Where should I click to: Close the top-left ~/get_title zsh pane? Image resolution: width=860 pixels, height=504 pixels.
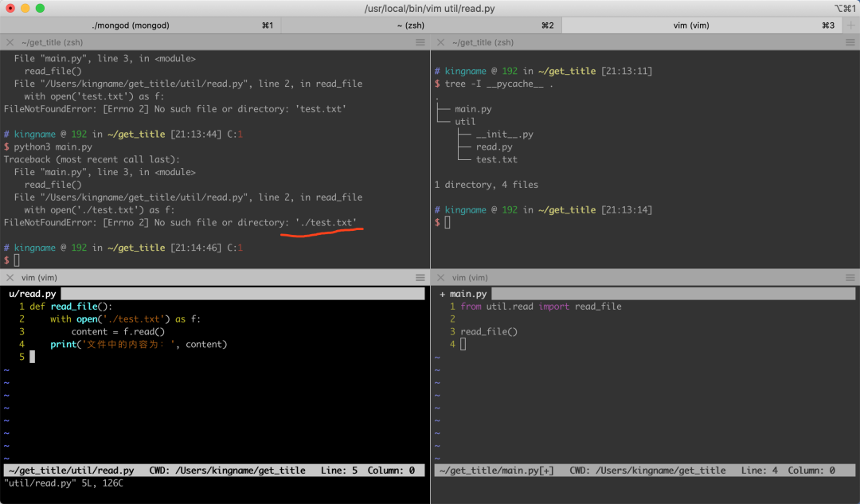coord(10,42)
